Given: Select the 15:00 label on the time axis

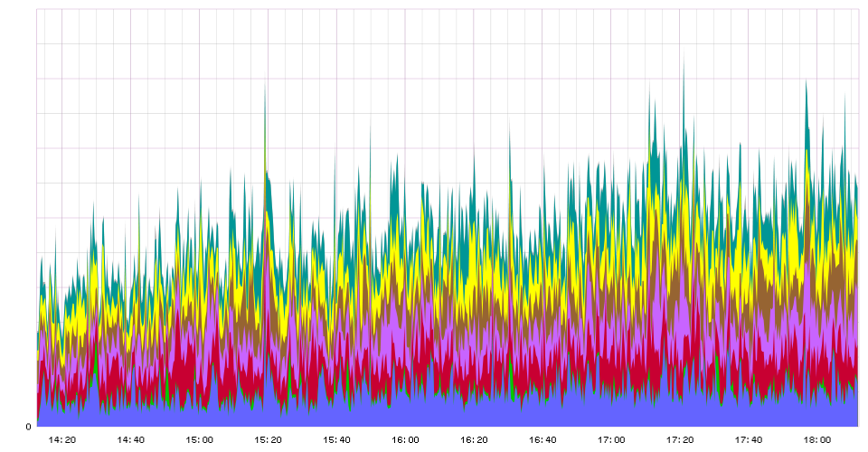Looking at the screenshot, I should pyautogui.click(x=200, y=440).
